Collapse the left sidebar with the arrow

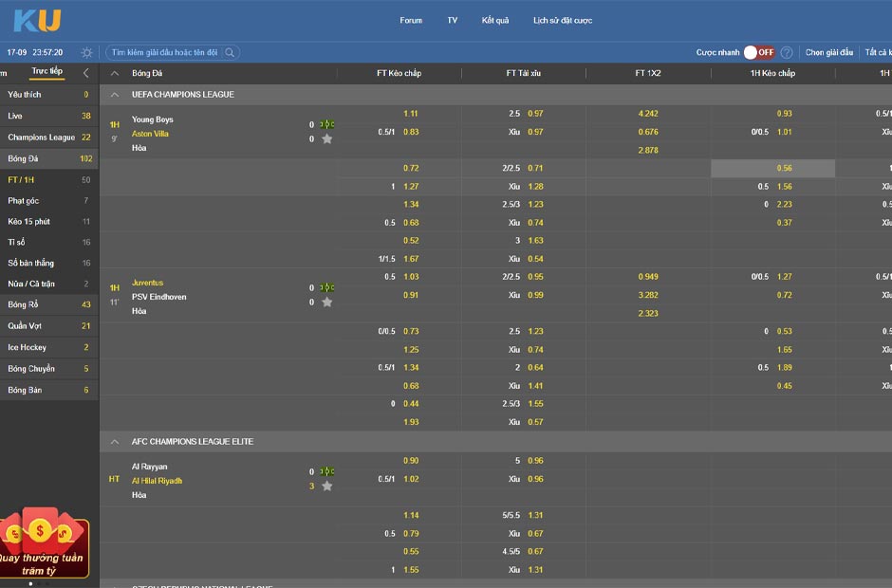[86, 73]
